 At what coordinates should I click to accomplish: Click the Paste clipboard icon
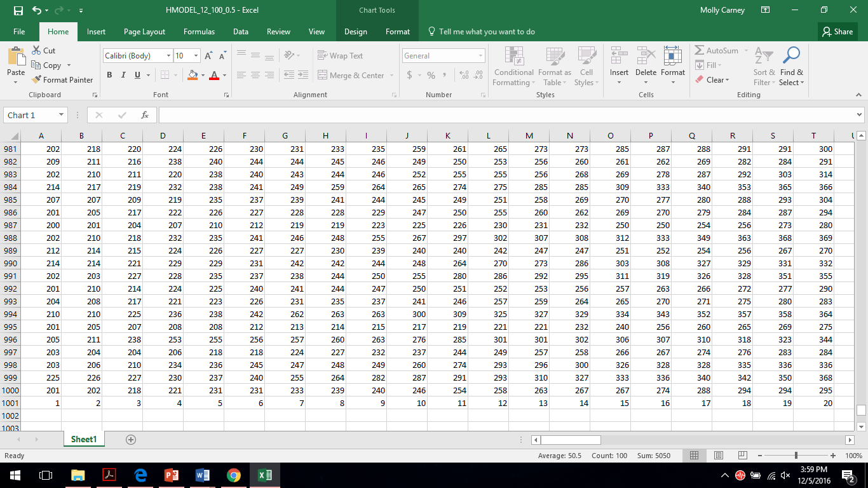pyautogui.click(x=16, y=57)
